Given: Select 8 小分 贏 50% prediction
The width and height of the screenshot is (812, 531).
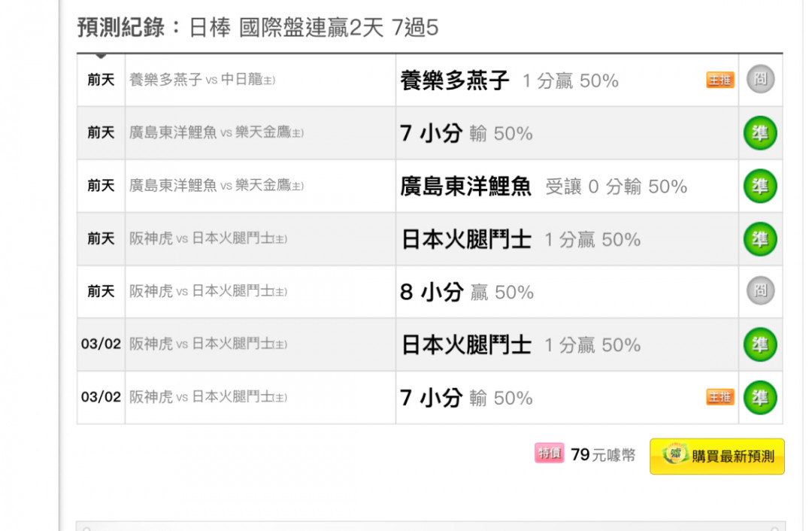Looking at the screenshot, I should coord(467,292).
